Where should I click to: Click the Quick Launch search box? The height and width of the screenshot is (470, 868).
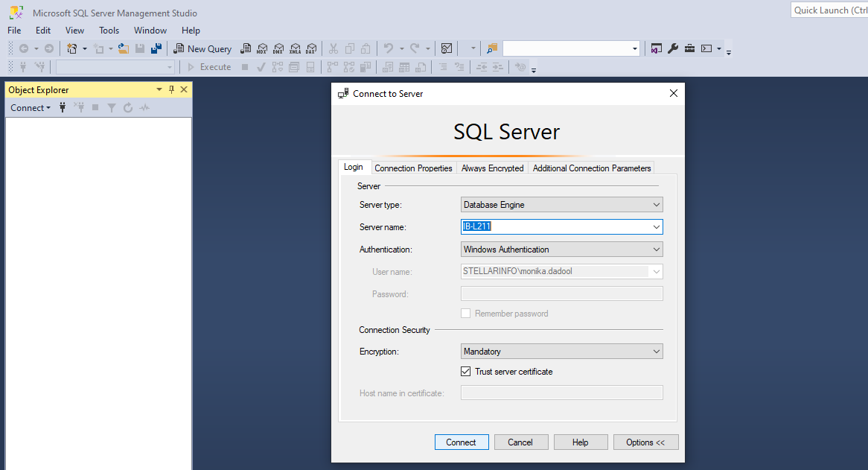click(829, 10)
